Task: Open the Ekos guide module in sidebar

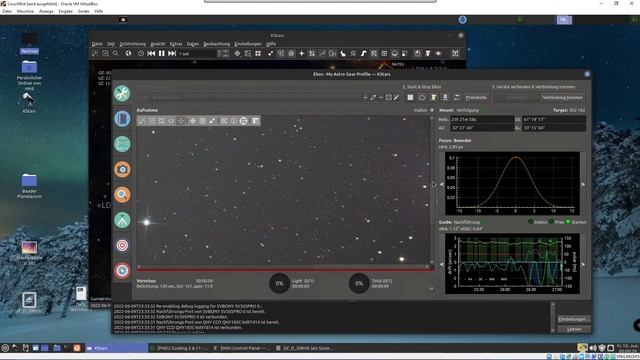Action: point(122,271)
